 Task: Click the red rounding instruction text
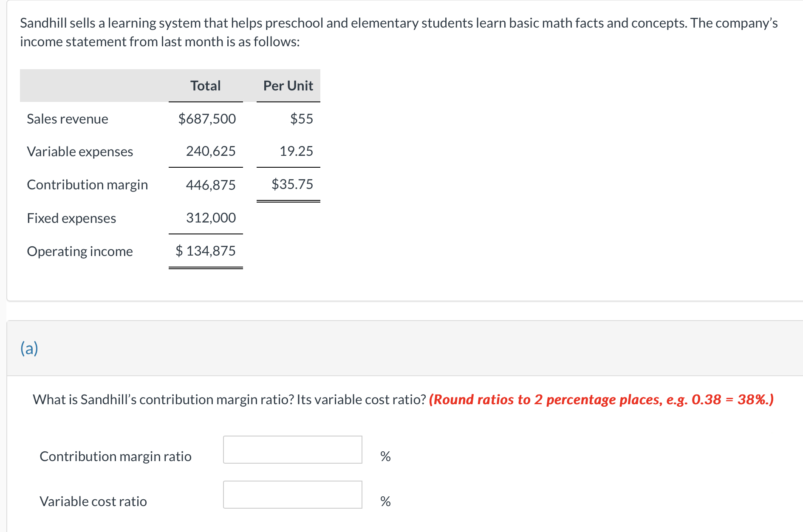(x=601, y=400)
